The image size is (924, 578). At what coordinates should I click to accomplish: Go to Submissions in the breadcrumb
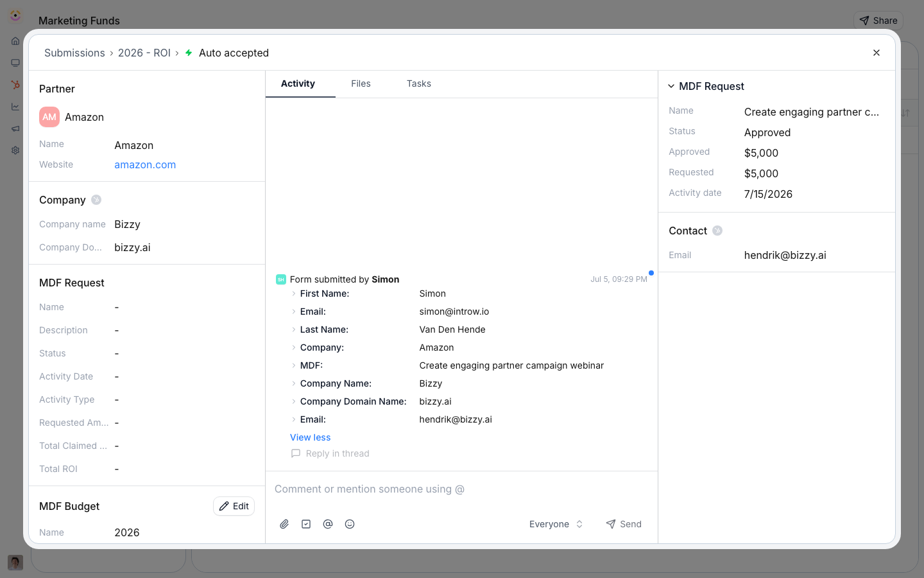click(74, 53)
